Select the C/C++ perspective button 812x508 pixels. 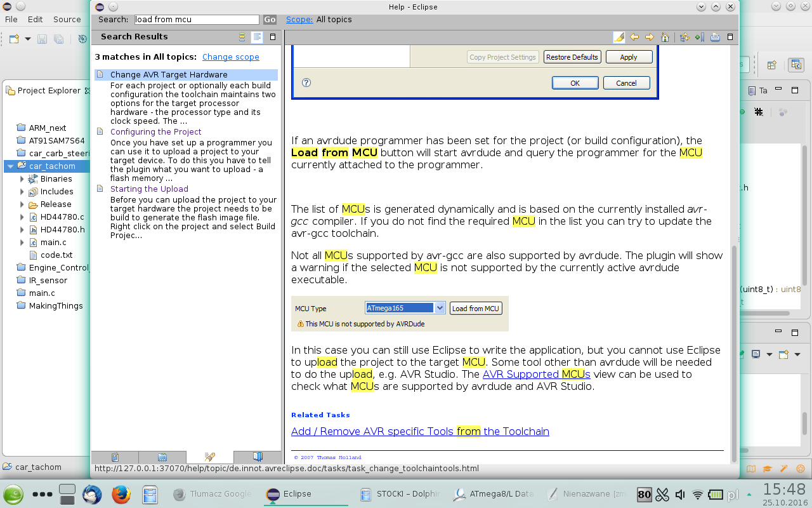tap(796, 65)
